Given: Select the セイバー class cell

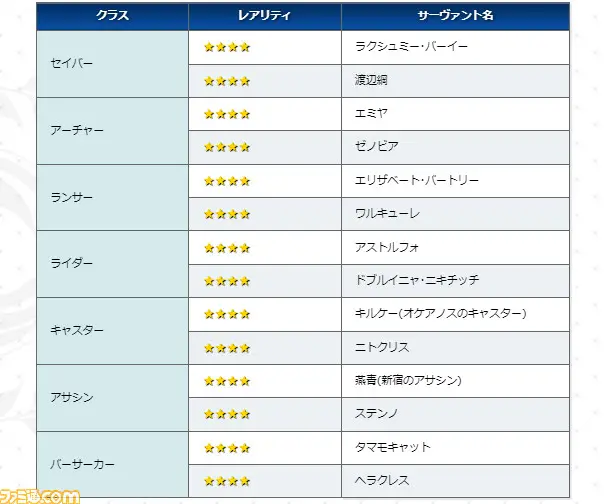Looking at the screenshot, I should pos(72,64).
